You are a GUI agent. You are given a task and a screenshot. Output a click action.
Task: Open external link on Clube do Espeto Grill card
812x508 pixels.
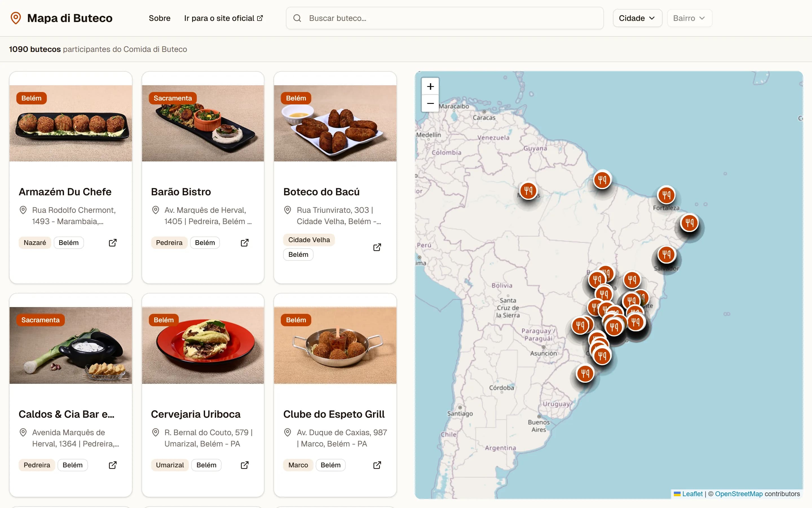pyautogui.click(x=377, y=465)
